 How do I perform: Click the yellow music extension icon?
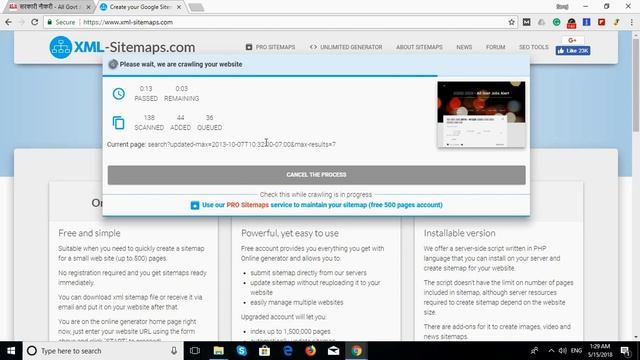616,22
